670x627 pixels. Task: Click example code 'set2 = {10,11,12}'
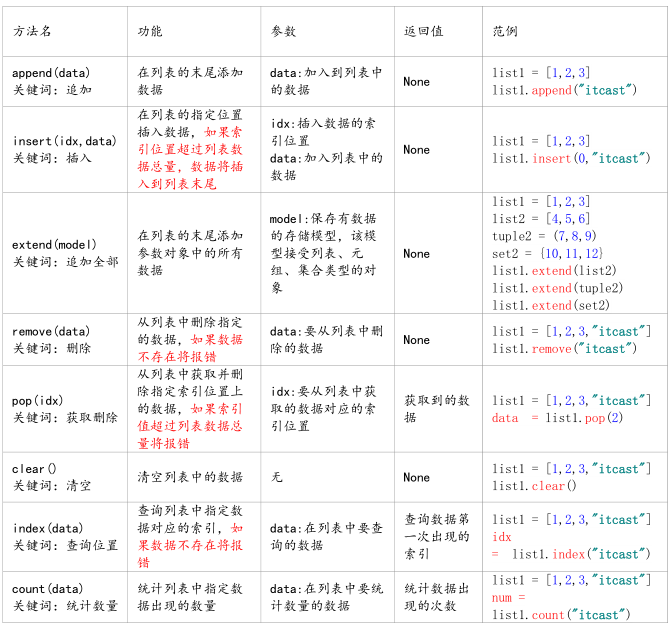(x=548, y=253)
